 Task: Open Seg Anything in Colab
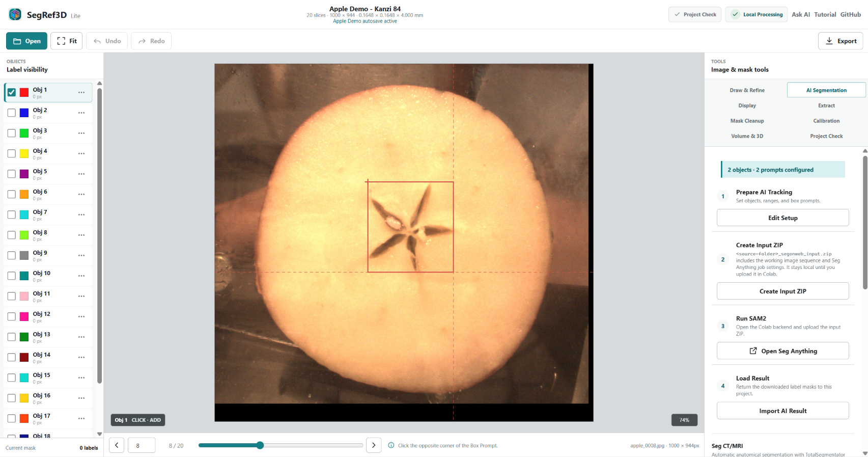[x=782, y=351]
